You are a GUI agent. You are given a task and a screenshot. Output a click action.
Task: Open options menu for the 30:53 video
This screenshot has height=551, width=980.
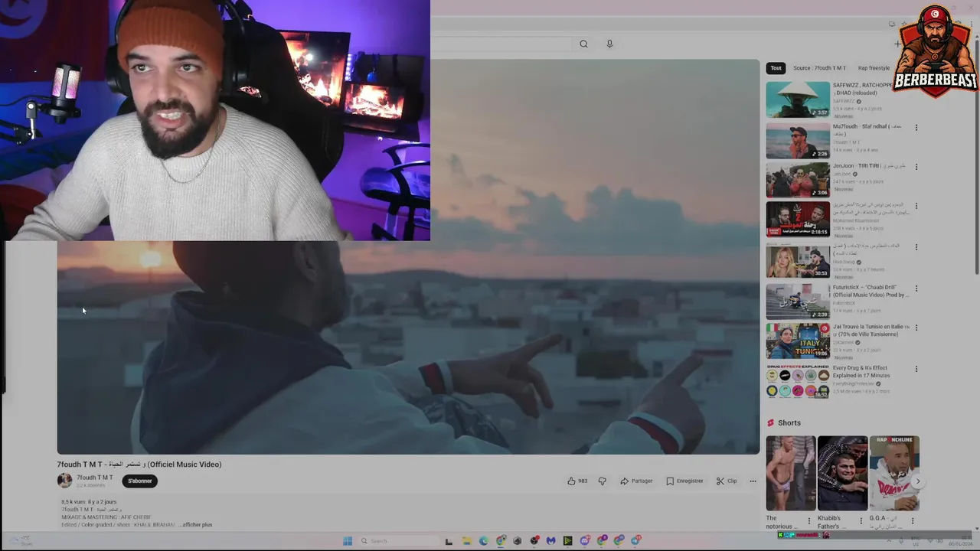pos(916,247)
